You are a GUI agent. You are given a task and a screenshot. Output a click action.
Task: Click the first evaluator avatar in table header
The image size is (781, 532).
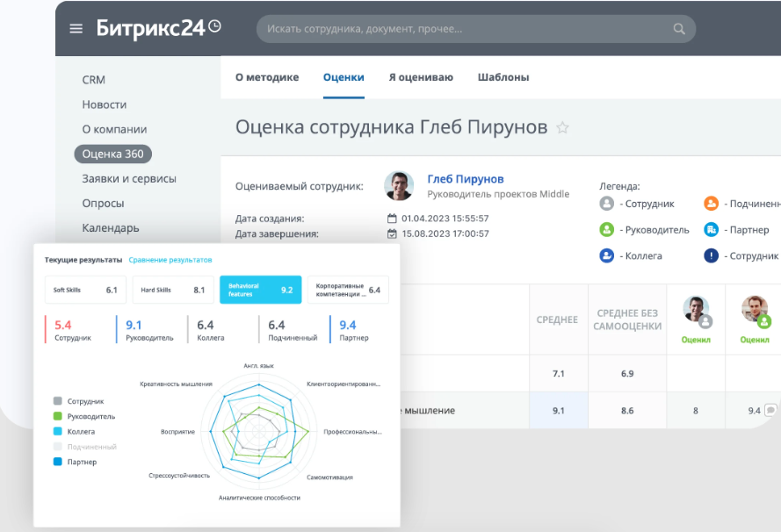click(697, 311)
